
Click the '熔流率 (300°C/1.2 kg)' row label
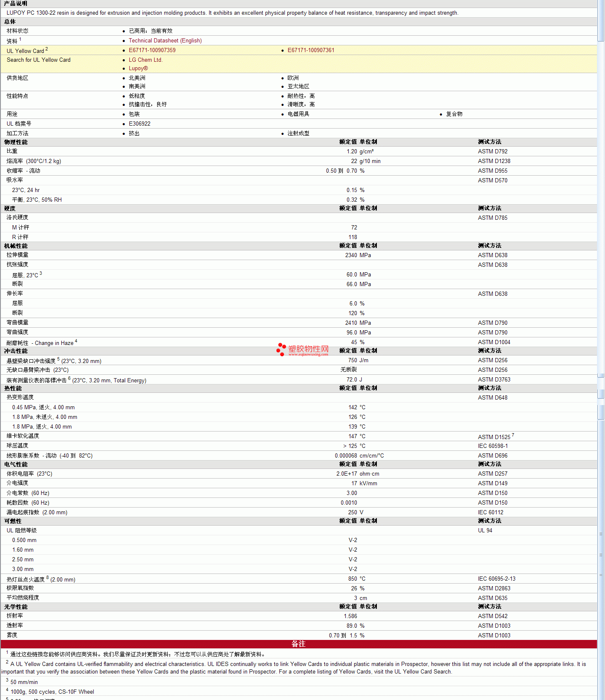coord(34,161)
